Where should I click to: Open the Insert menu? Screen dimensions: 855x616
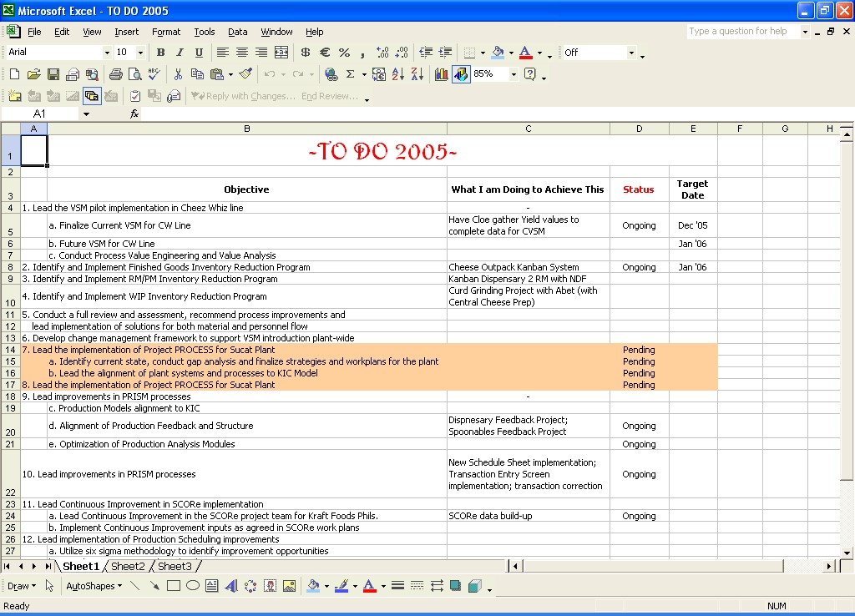coord(127,32)
